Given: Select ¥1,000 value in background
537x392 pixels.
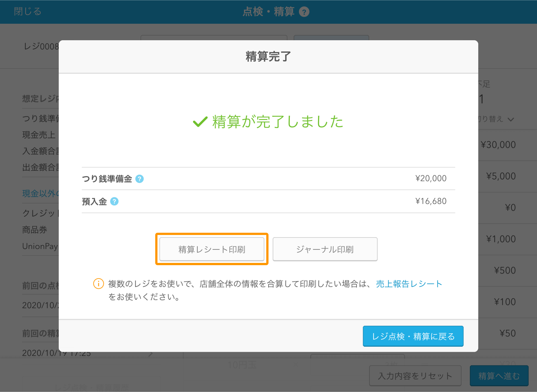Looking at the screenshot, I should [x=501, y=239].
